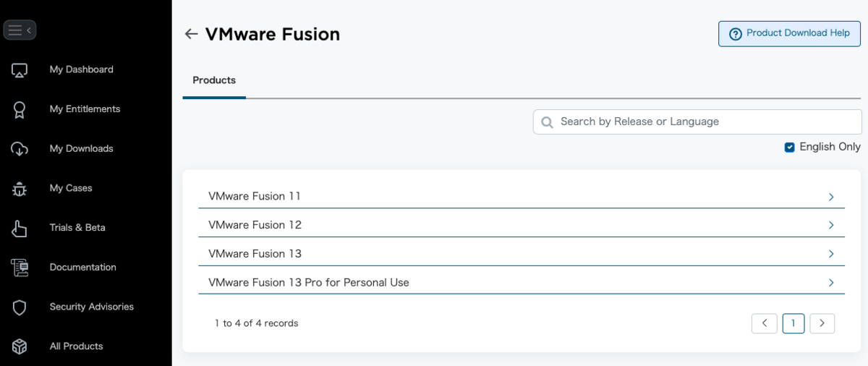Expand VMware Fusion 13 Pro for Personal Use chevron
The width and height of the screenshot is (868, 366).
pyautogui.click(x=831, y=283)
